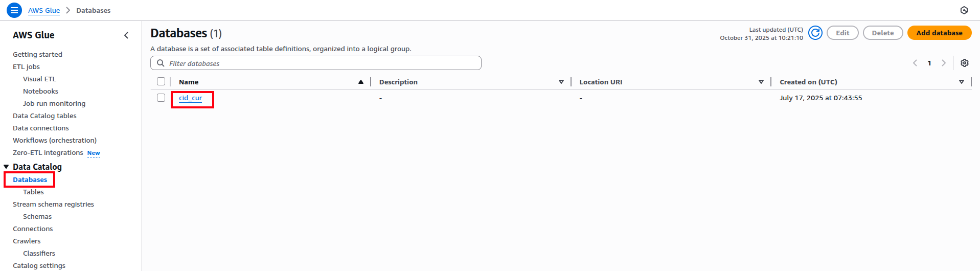Image resolution: width=980 pixels, height=271 pixels.
Task: Collapse the AWS Glue side panel
Action: point(126,35)
